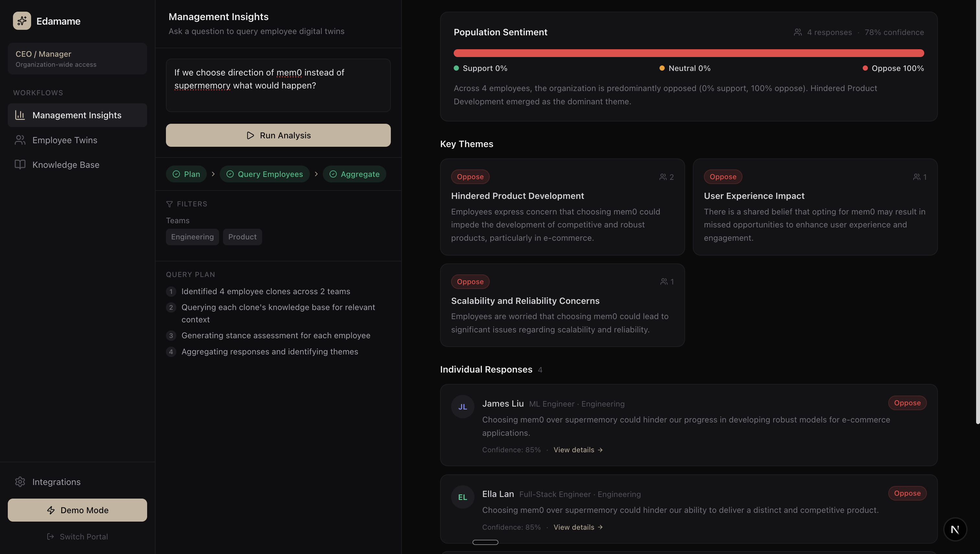Click the filter funnel icon beside FILTERS
The image size is (980, 554).
169,204
